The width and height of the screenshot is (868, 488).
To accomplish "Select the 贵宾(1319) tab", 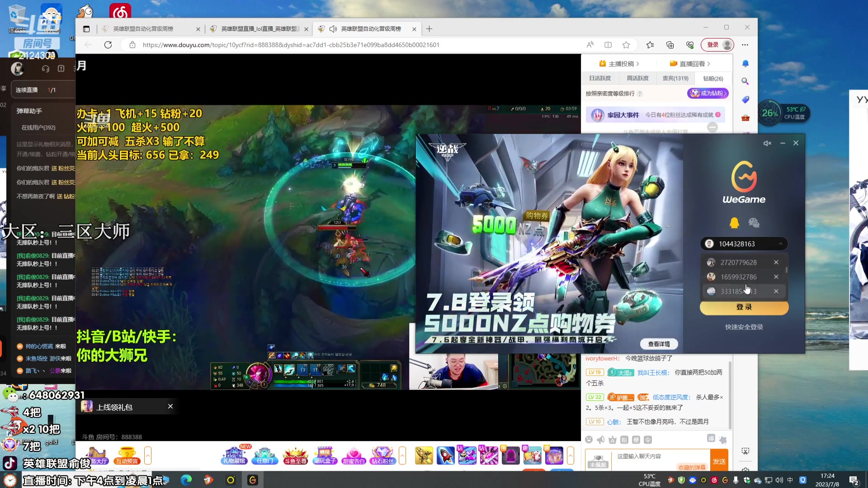I will [675, 79].
